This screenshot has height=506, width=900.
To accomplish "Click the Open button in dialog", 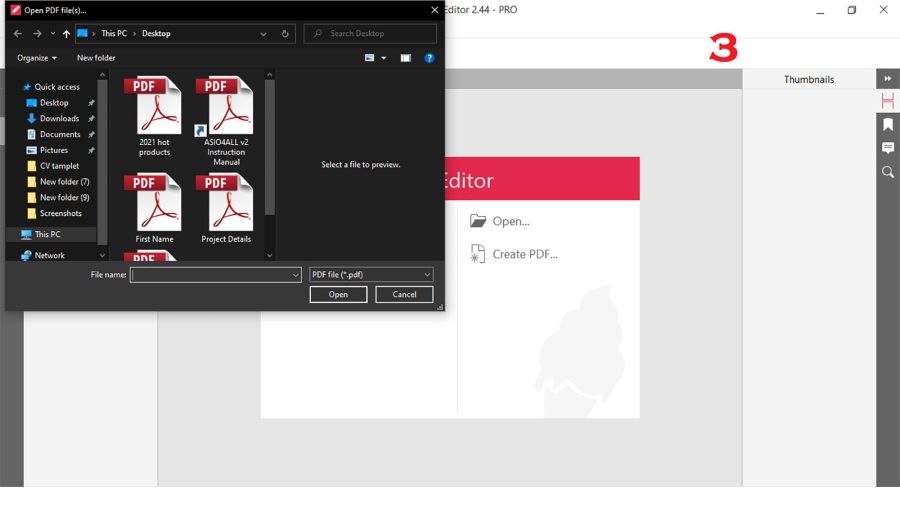I will click(338, 294).
